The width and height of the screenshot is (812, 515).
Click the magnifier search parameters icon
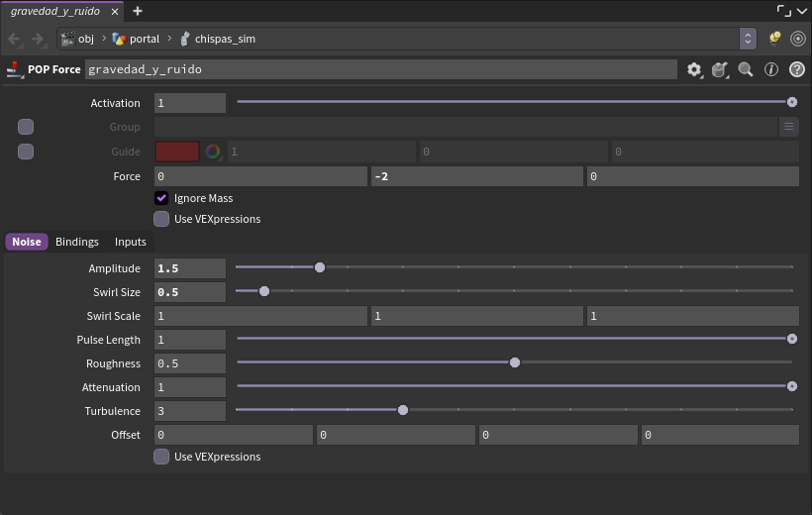tap(746, 69)
